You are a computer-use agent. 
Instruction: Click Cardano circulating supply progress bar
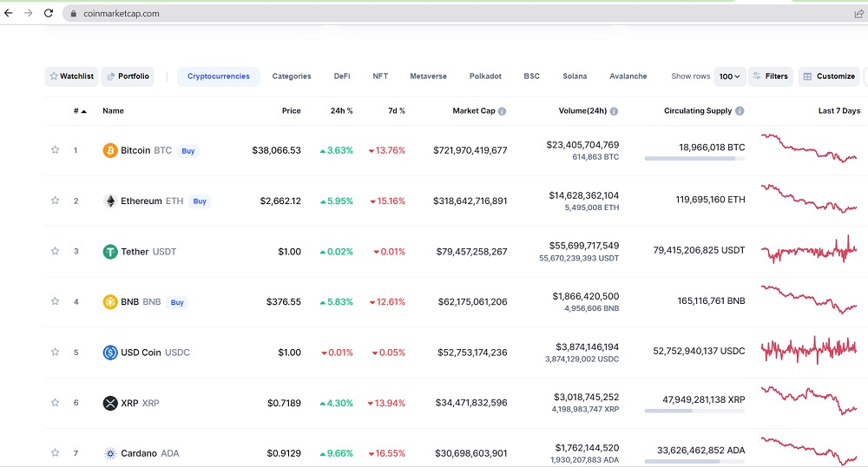tap(694, 461)
